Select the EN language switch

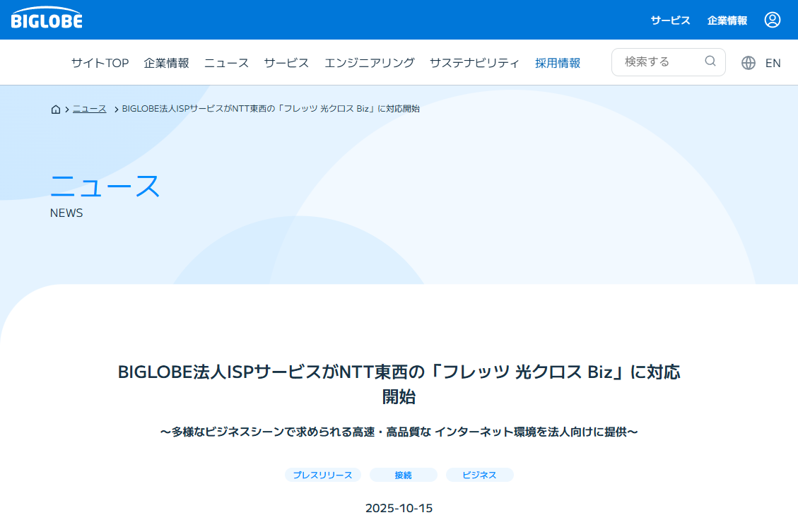(773, 62)
